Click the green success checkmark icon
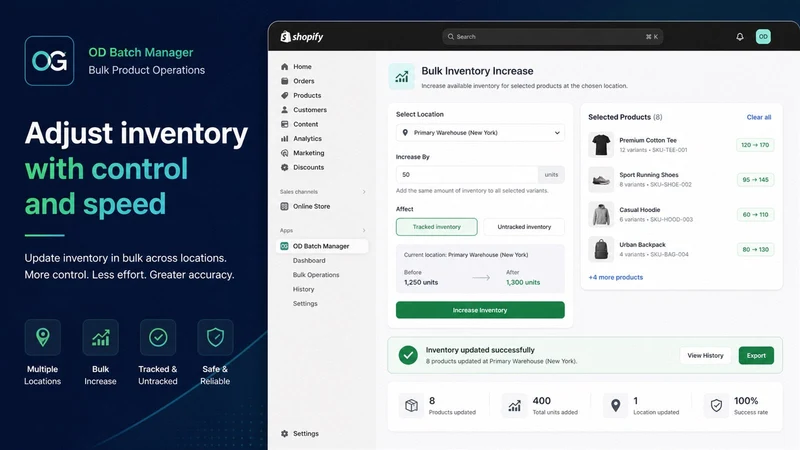The image size is (800, 450). tap(408, 355)
